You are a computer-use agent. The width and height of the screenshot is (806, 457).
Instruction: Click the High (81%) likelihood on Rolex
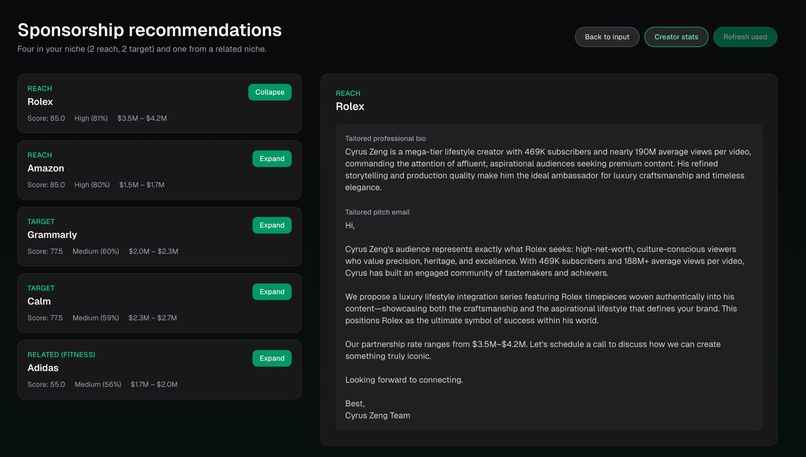pos(91,118)
